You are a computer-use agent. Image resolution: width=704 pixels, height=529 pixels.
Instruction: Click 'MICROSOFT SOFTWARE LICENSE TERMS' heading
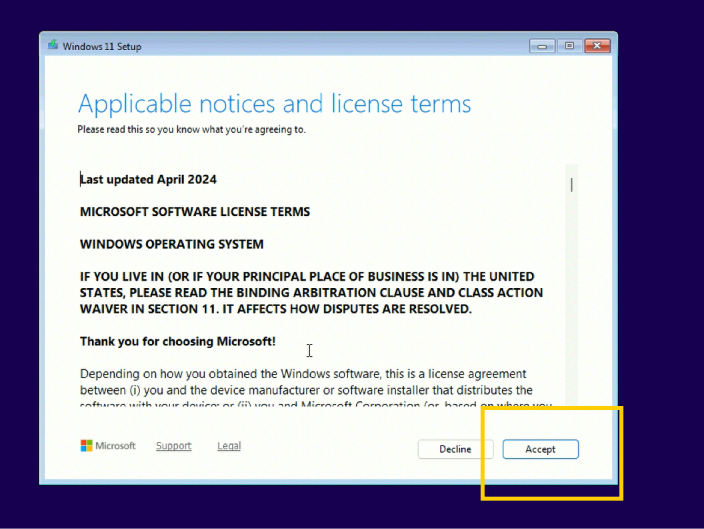pos(195,212)
